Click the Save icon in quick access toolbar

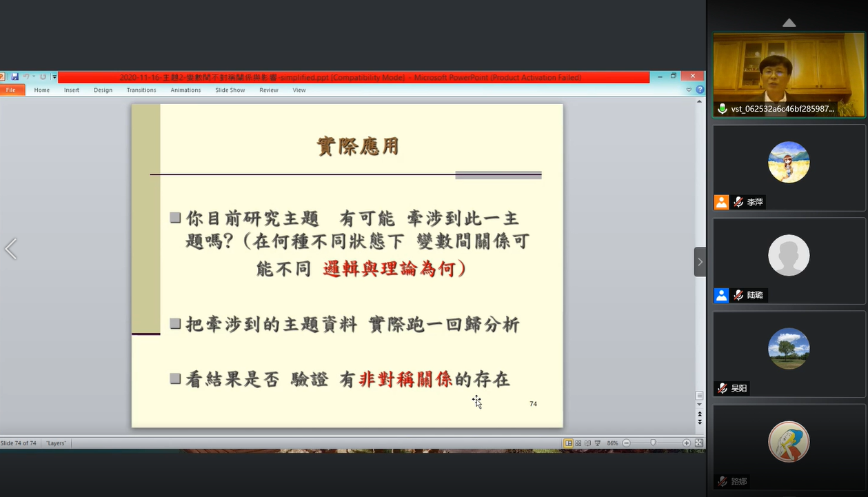coord(14,77)
